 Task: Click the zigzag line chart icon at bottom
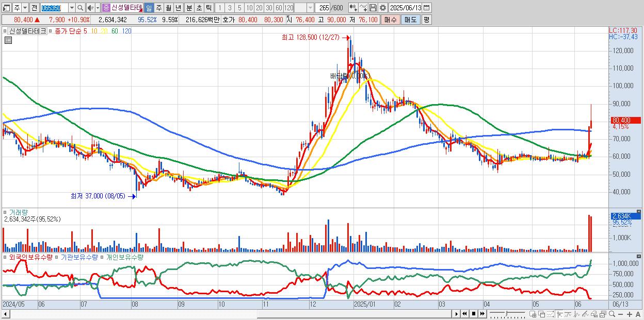[577, 314]
